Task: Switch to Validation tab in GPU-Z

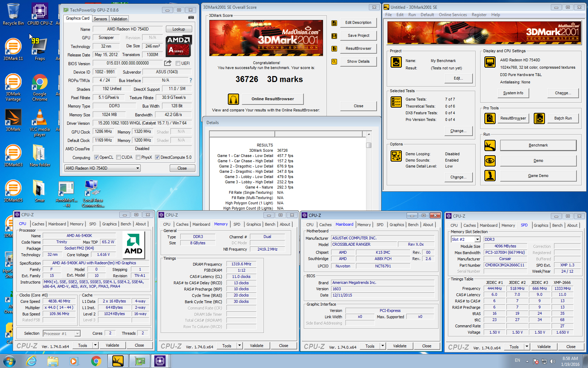Action: 119,19
